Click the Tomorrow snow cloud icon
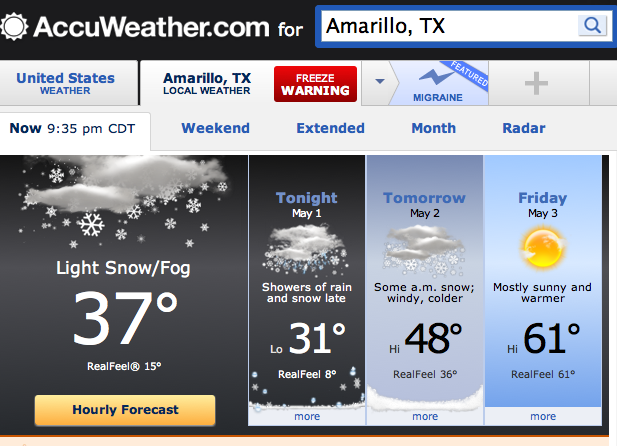This screenshot has height=446, width=617. click(x=424, y=250)
